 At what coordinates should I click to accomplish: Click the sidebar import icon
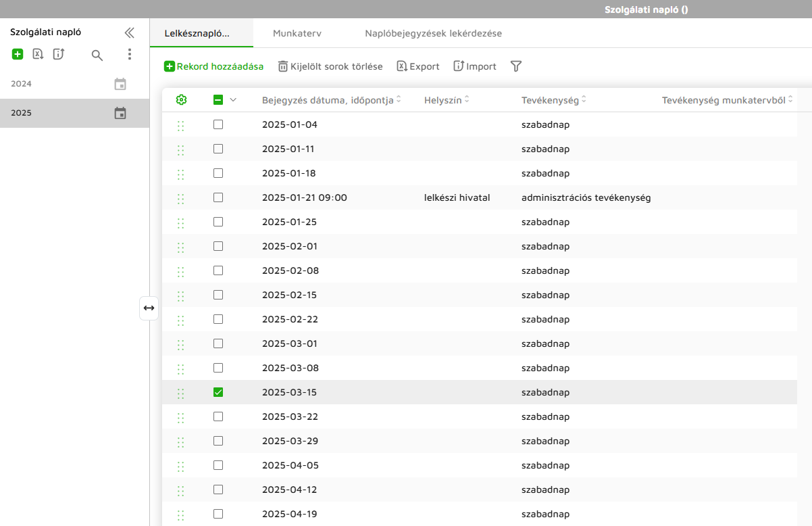click(59, 54)
